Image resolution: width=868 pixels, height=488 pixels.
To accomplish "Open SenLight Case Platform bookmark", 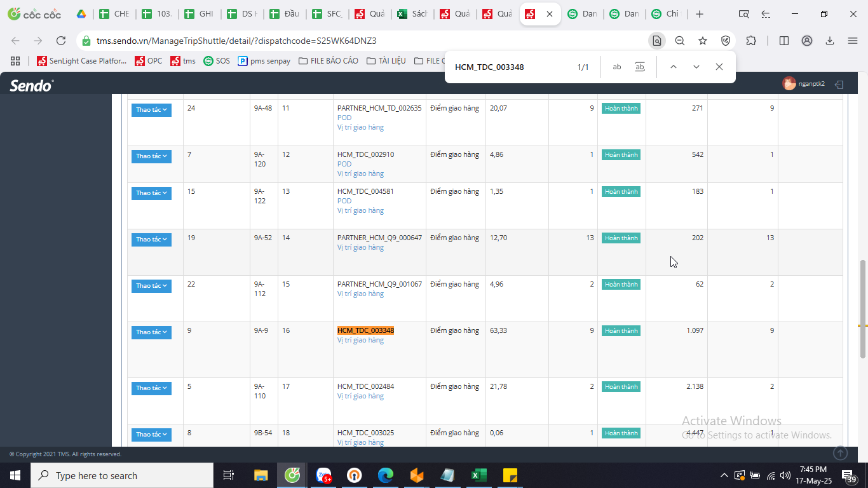I will coord(82,61).
